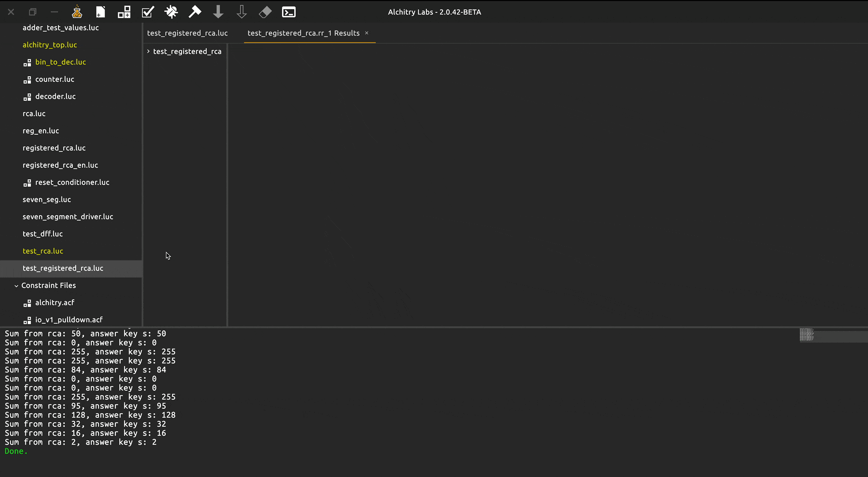This screenshot has height=477, width=868.
Task: Open the Alchitry flask main menu
Action: tap(77, 12)
